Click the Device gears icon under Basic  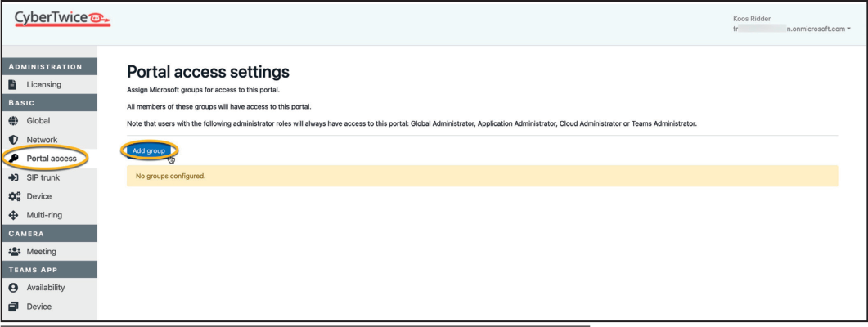pos(15,196)
